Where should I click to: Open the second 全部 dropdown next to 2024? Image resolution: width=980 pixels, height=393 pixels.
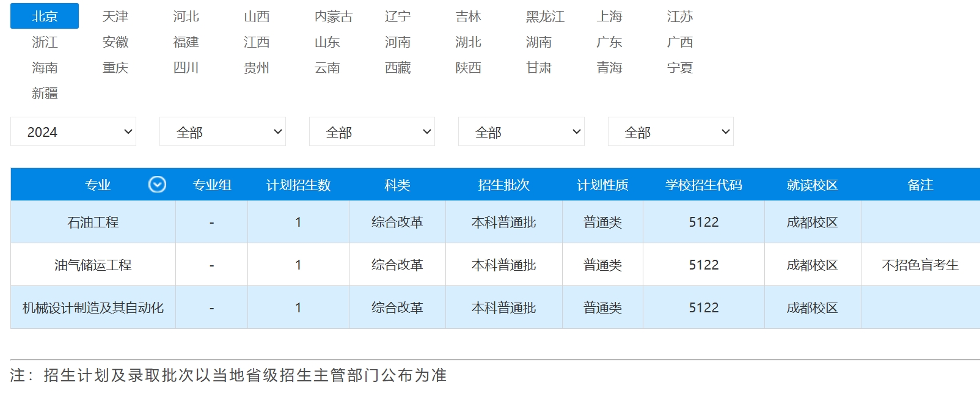[222, 131]
